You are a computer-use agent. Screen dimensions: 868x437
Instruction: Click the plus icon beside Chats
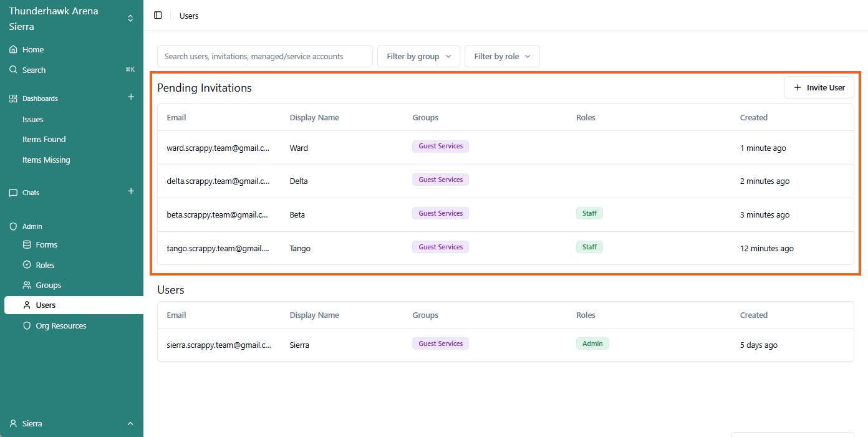(131, 191)
